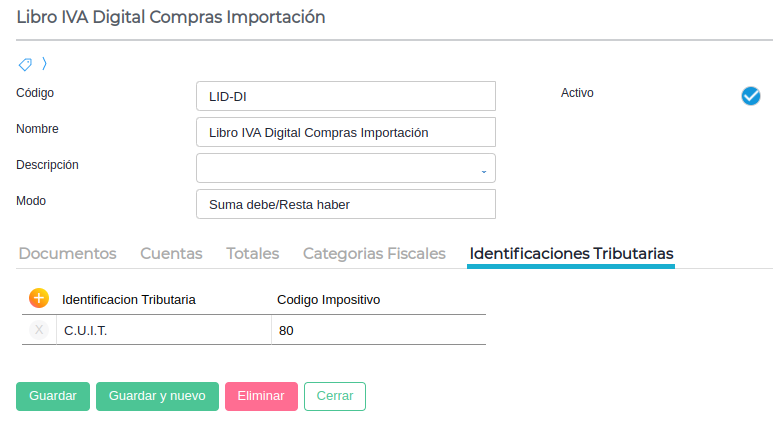773x429 pixels.
Task: Switch to the Cuentas tab
Action: pyautogui.click(x=171, y=254)
